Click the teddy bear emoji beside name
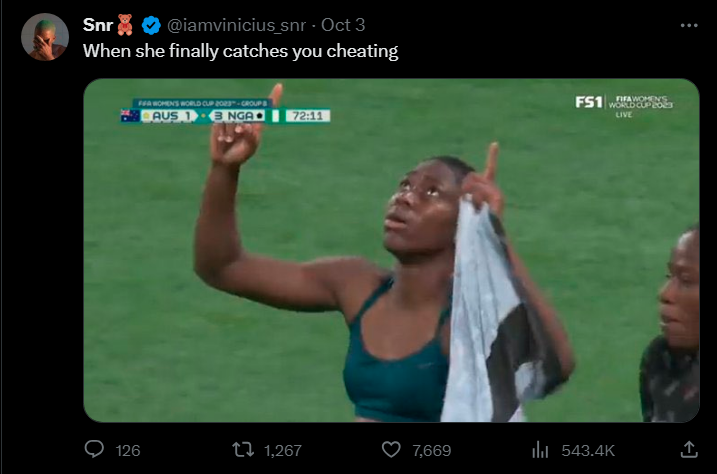The image size is (717, 474). [125, 25]
